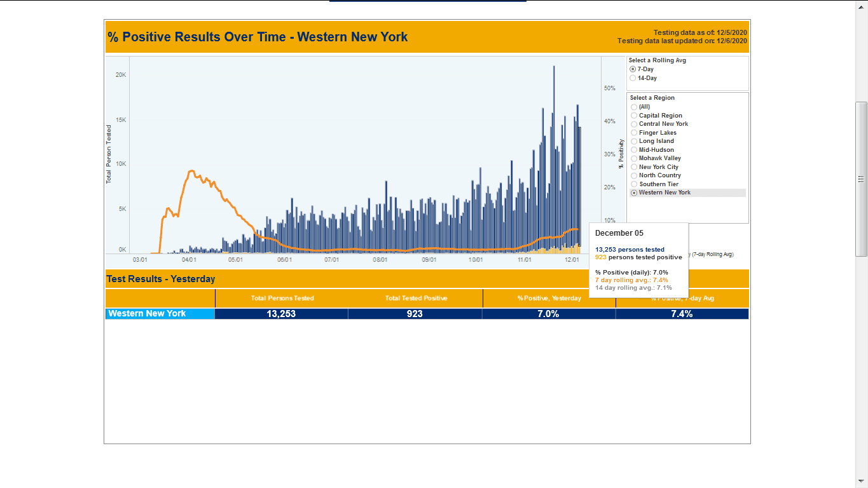Choose Mid-Hudson from the region filter

coord(634,150)
